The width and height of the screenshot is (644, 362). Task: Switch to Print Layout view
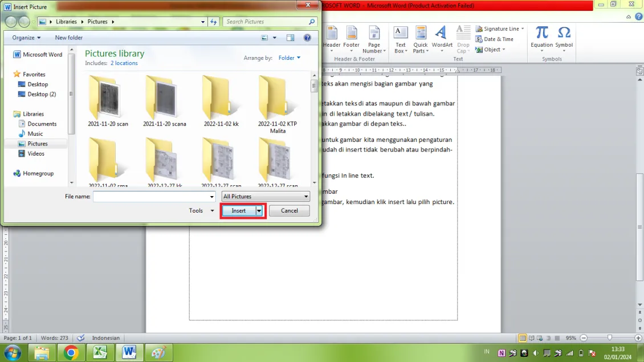(x=523, y=338)
